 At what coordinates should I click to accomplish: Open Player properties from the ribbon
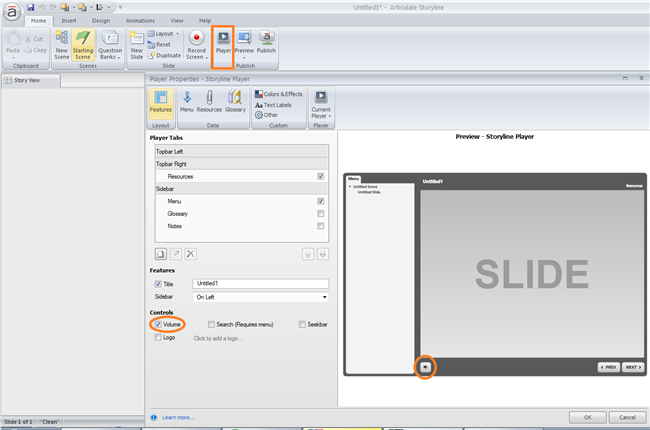(224, 43)
